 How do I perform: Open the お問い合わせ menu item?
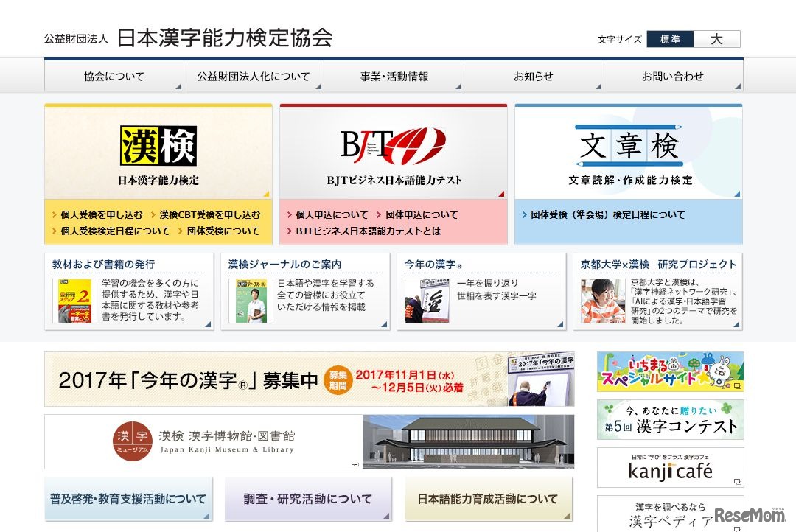tap(672, 76)
